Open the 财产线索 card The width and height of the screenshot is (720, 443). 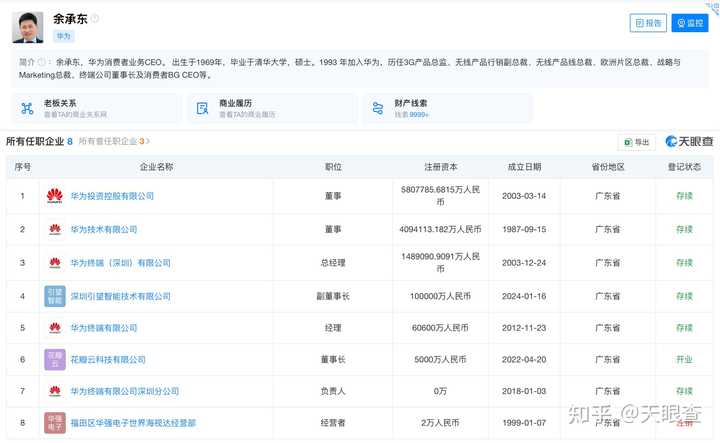point(448,108)
